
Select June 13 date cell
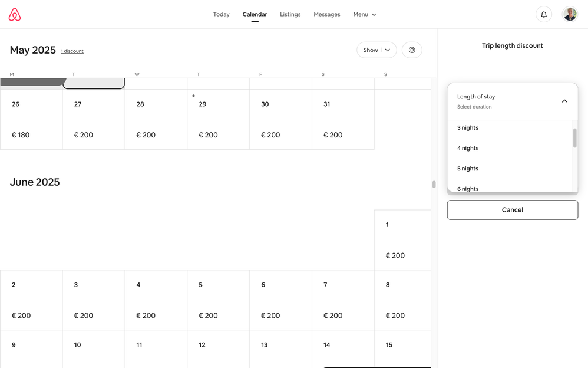pyautogui.click(x=281, y=349)
